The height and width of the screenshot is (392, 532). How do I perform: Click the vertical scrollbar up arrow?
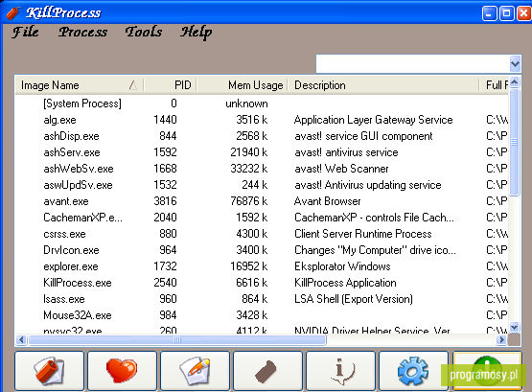point(515,82)
